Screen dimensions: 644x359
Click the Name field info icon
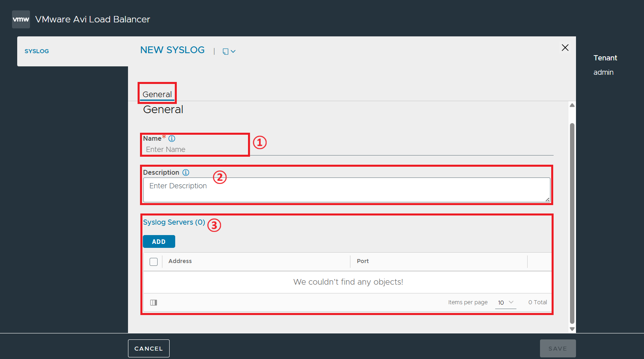click(x=172, y=139)
